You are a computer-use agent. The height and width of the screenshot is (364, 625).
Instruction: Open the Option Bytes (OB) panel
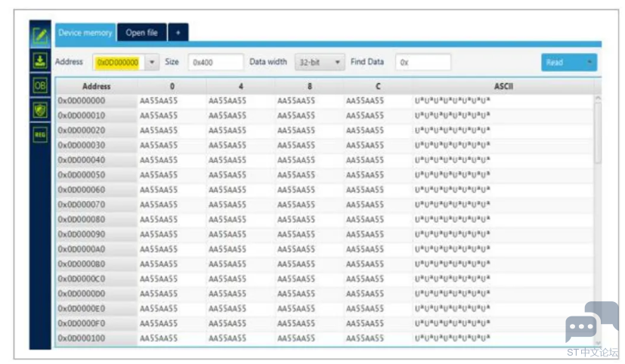click(x=40, y=85)
